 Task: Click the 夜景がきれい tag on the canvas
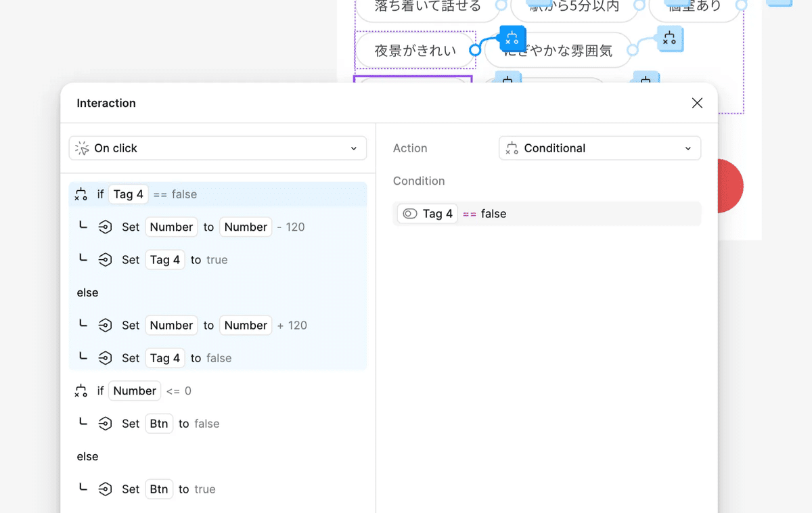pos(415,50)
